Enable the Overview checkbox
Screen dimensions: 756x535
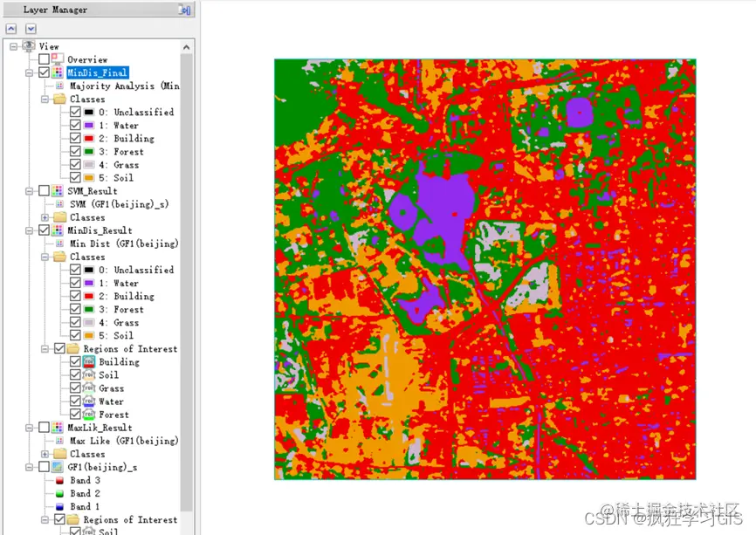coord(44,59)
